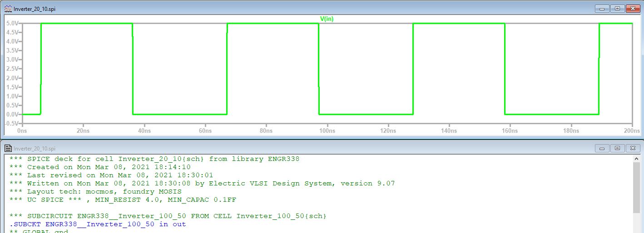Minimize the SPICE netlist text window
This screenshot has width=644, height=233.
[x=603, y=148]
